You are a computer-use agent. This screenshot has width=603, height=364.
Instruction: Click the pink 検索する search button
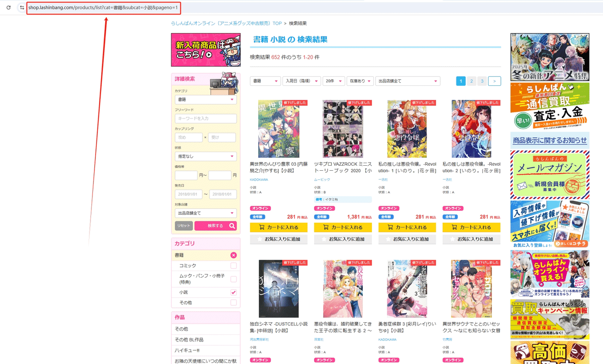click(216, 226)
